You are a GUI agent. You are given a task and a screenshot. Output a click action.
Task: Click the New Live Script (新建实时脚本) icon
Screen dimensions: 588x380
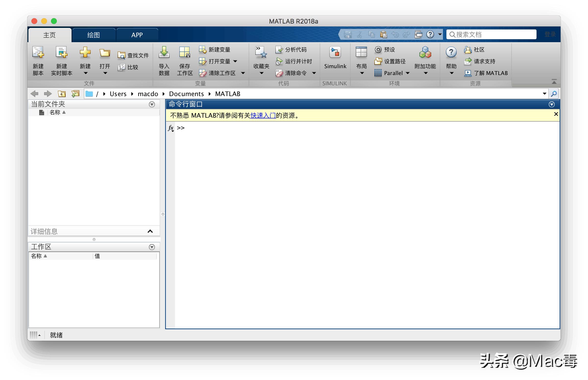point(61,52)
